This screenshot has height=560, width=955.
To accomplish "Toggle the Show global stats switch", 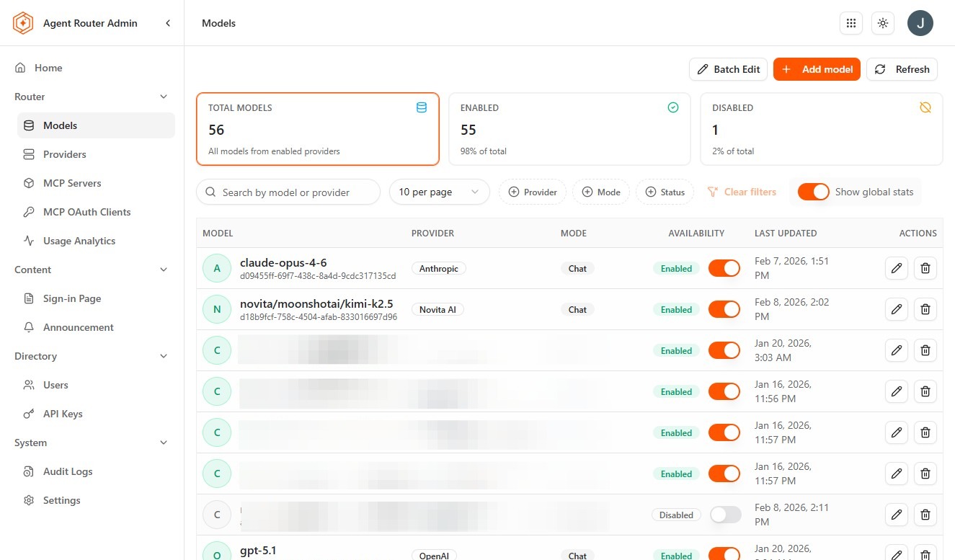I will pos(814,192).
